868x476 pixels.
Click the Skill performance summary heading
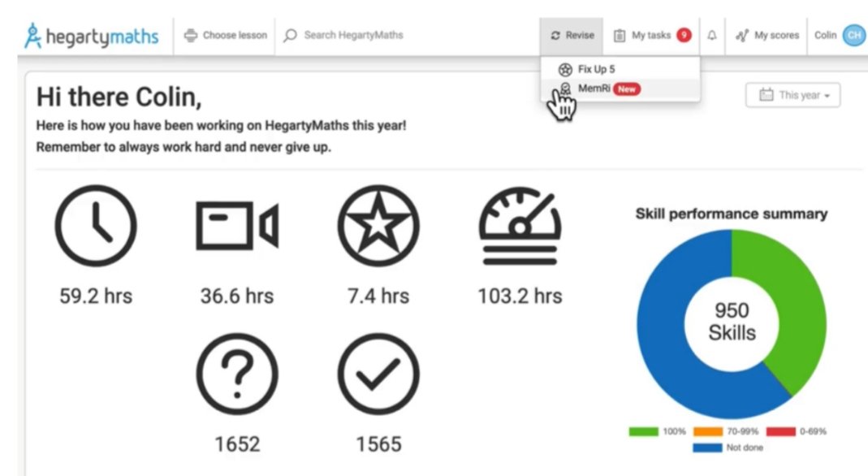point(732,214)
